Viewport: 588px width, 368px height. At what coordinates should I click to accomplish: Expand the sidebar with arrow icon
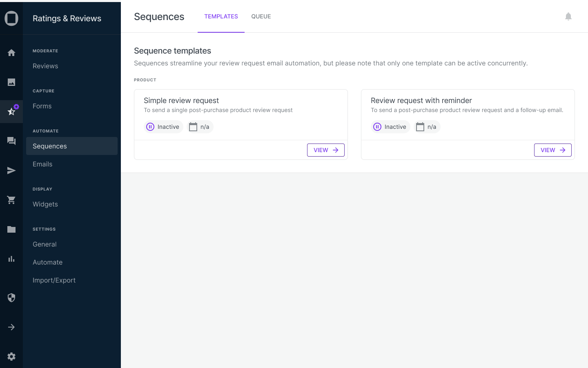click(11, 327)
